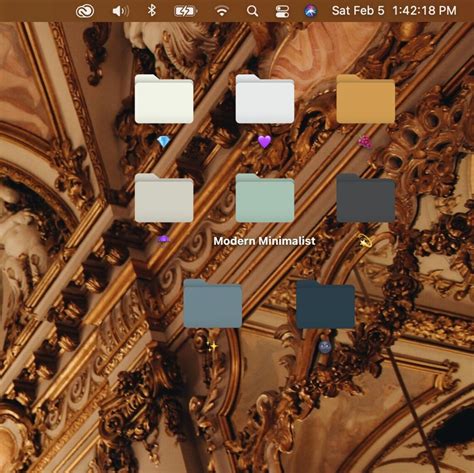Open the Bluetooth status menu
Image resolution: width=474 pixels, height=473 pixels.
click(x=152, y=10)
